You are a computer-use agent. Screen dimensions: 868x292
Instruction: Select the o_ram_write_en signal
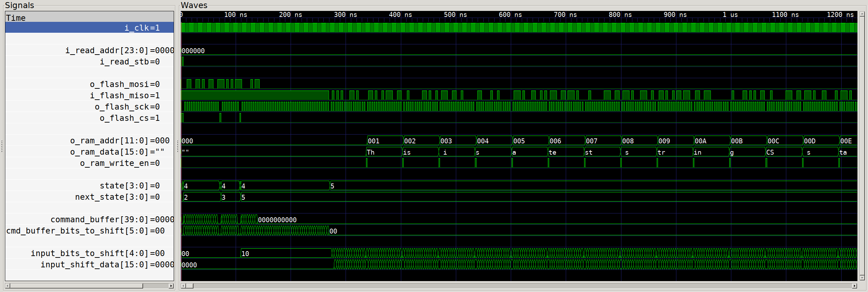89,163
